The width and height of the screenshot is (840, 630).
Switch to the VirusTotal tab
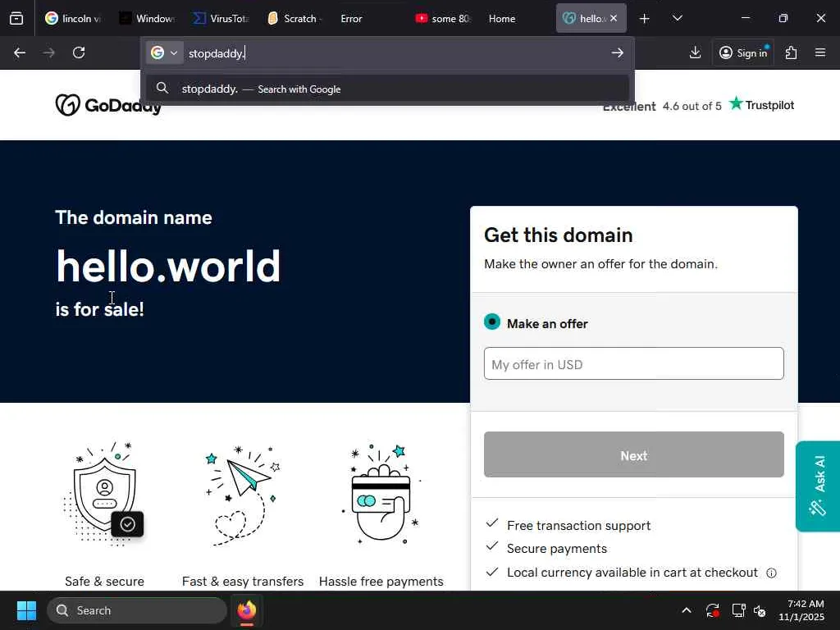tap(221, 18)
